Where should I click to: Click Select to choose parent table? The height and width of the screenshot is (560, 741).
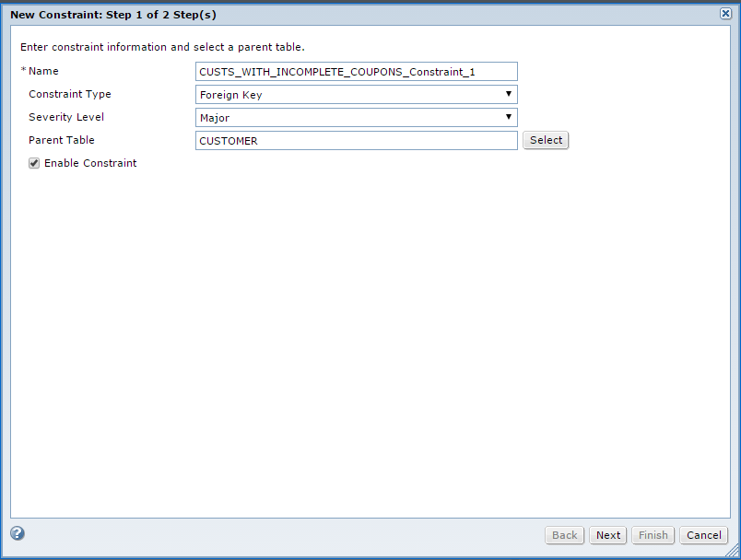tap(546, 140)
